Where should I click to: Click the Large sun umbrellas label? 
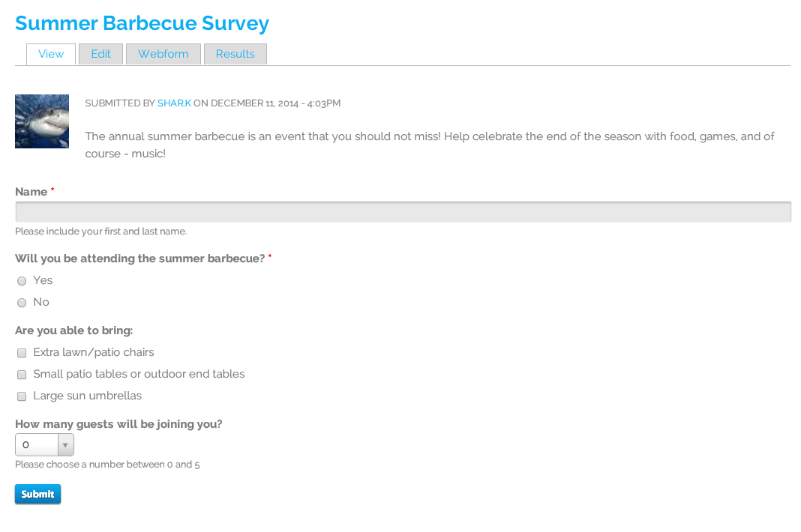(x=87, y=396)
